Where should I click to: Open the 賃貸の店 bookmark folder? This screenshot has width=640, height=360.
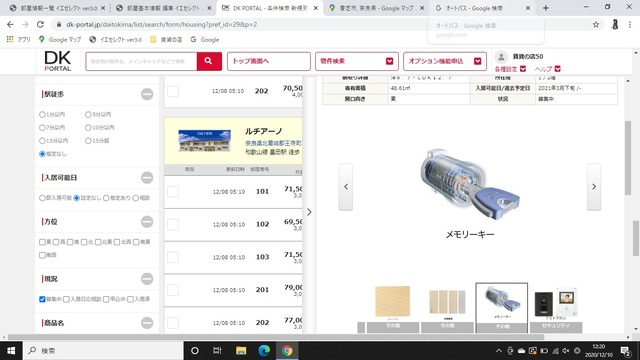pyautogui.click(x=166, y=40)
